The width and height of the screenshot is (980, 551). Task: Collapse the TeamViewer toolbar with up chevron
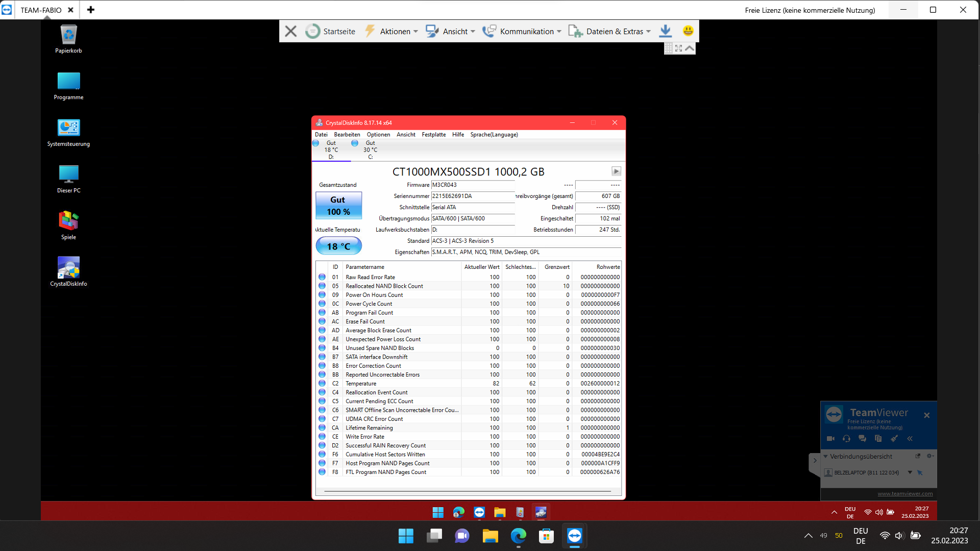click(x=690, y=48)
